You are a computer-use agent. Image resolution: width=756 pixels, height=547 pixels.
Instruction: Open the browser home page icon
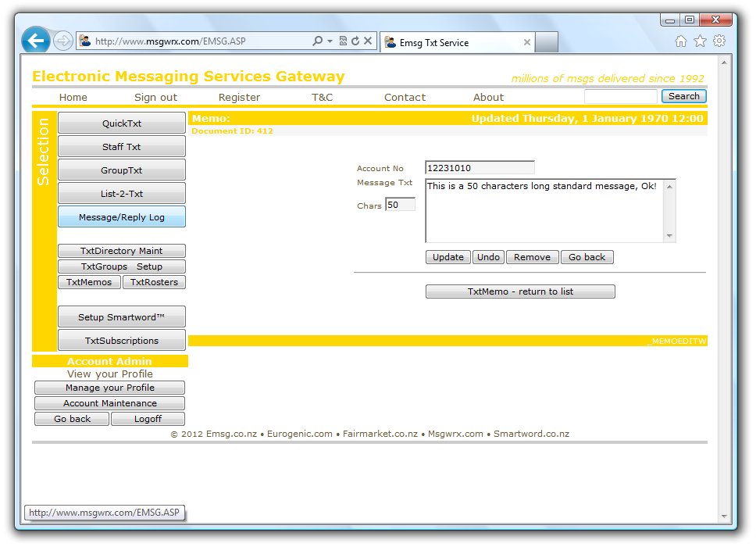pos(681,40)
